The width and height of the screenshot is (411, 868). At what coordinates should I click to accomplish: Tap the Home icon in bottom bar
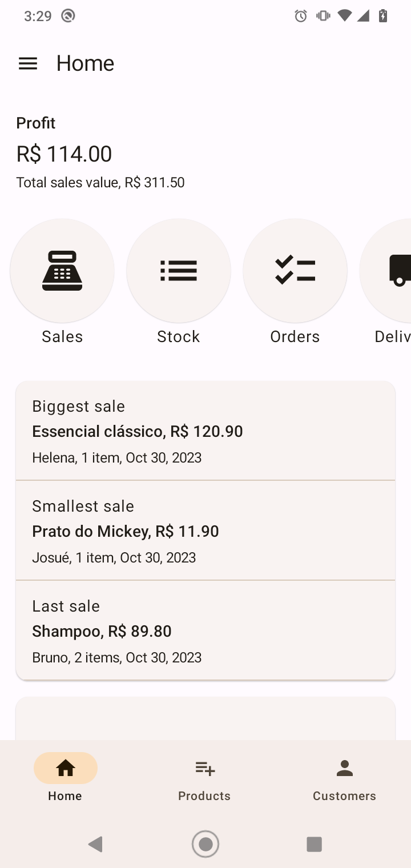[65, 769]
